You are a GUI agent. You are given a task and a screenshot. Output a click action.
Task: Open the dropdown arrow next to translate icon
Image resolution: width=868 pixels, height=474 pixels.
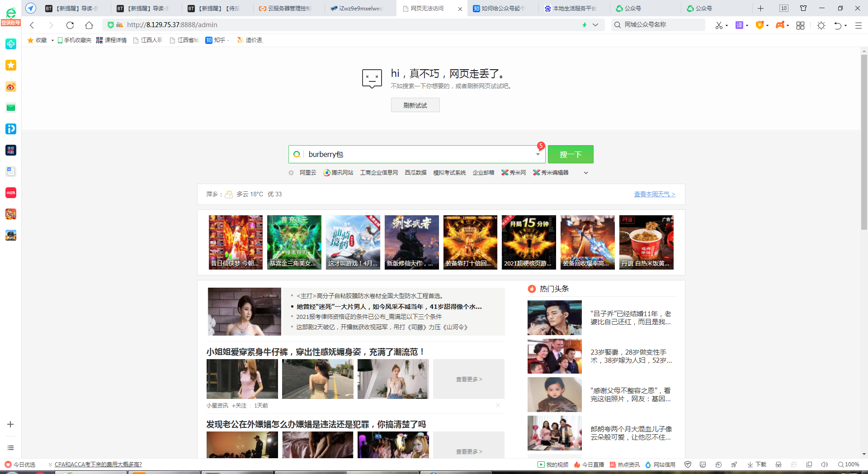[x=747, y=26]
